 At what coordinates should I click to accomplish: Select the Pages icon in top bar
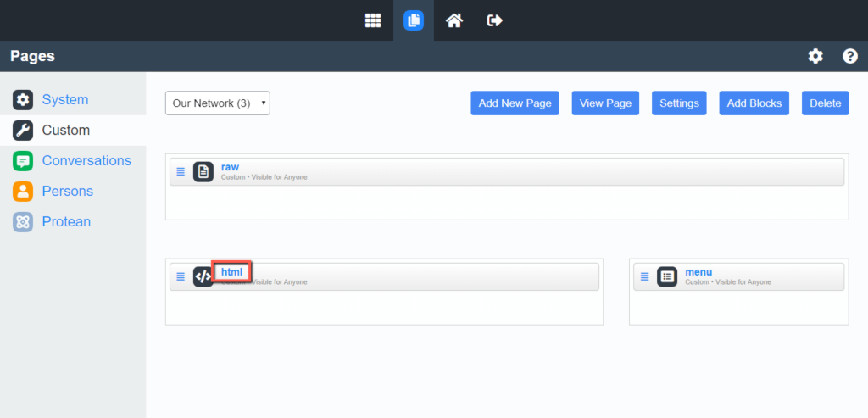414,20
